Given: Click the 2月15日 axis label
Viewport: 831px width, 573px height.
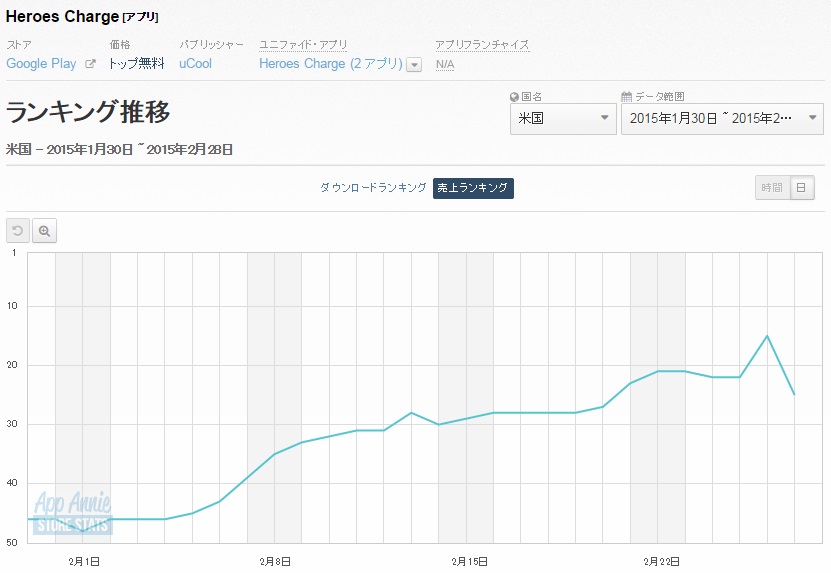Looking at the screenshot, I should pyautogui.click(x=469, y=561).
